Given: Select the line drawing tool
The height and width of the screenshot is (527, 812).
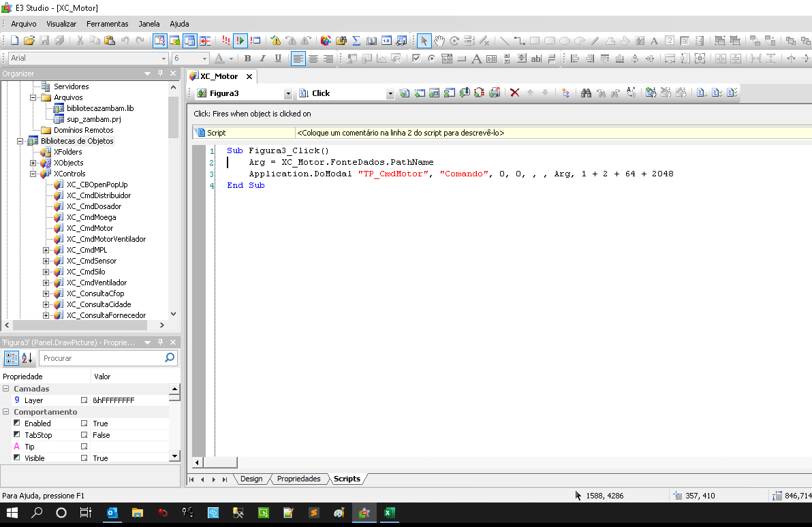Looking at the screenshot, I should (504, 40).
